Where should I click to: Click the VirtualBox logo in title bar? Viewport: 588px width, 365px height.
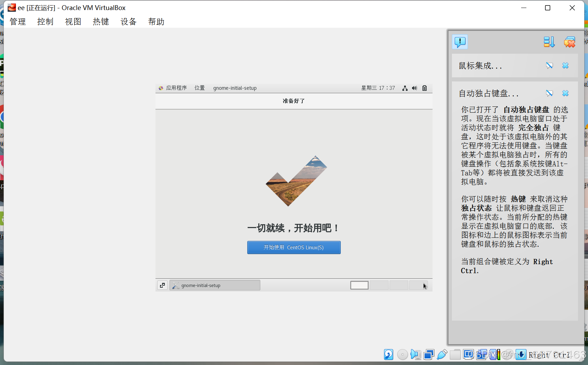pyautogui.click(x=12, y=7)
